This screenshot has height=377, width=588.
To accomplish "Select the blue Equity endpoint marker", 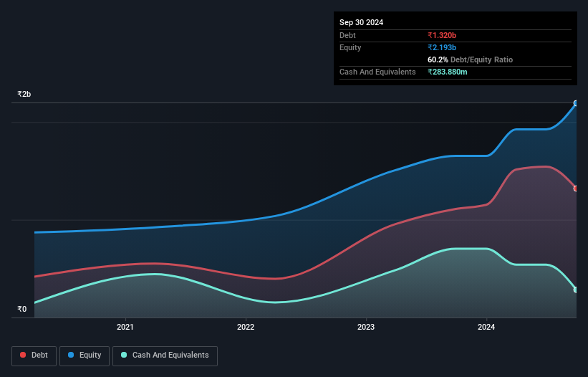I will point(576,103).
